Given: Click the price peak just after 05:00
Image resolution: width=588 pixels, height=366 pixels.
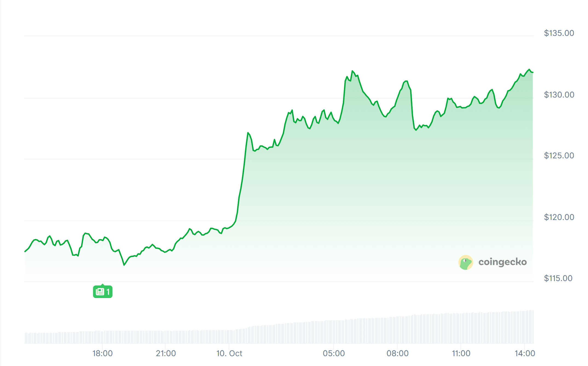Looking at the screenshot, I should point(352,71).
